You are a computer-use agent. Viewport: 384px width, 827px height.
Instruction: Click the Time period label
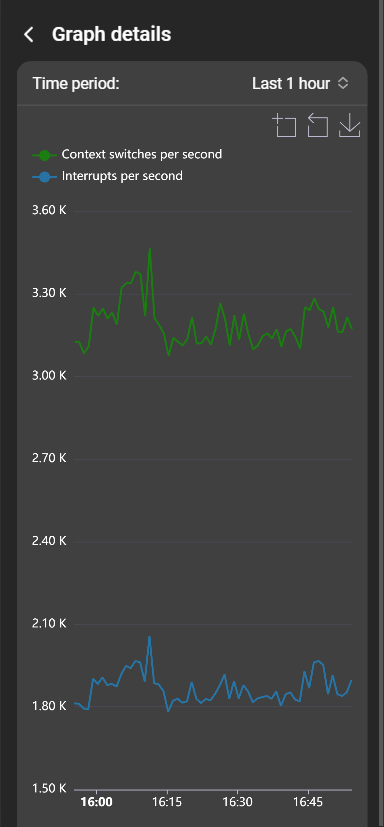pyautogui.click(x=76, y=83)
